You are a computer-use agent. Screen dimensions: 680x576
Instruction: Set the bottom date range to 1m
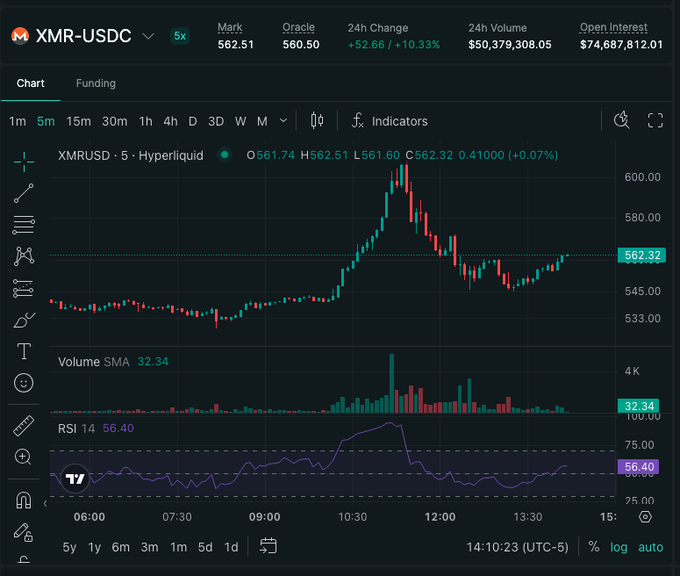(178, 547)
